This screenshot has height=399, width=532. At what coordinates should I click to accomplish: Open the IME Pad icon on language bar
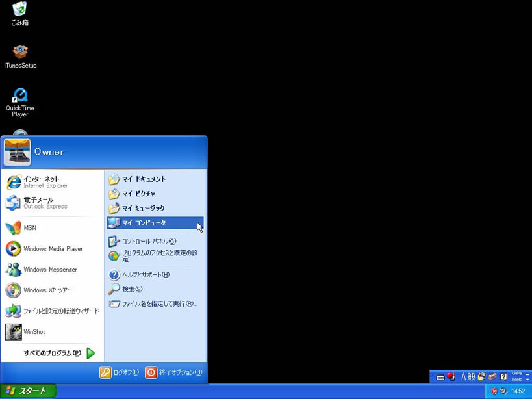[481, 377]
